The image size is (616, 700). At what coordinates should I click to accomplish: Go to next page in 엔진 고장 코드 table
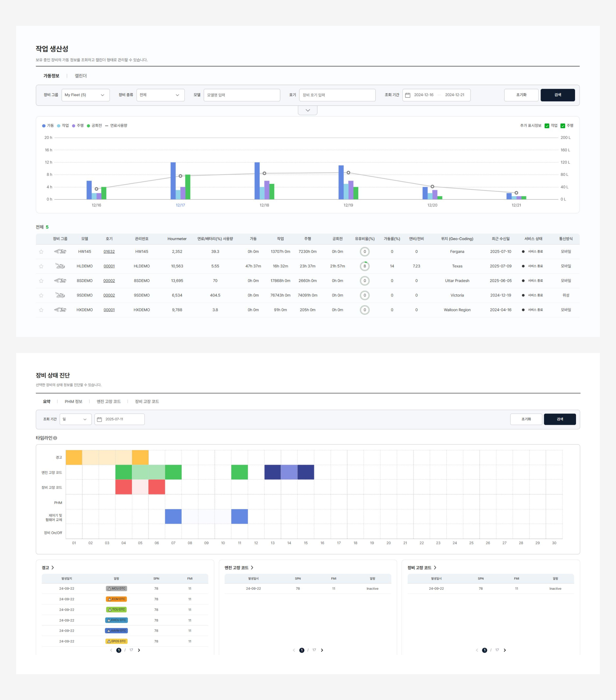[x=322, y=650]
